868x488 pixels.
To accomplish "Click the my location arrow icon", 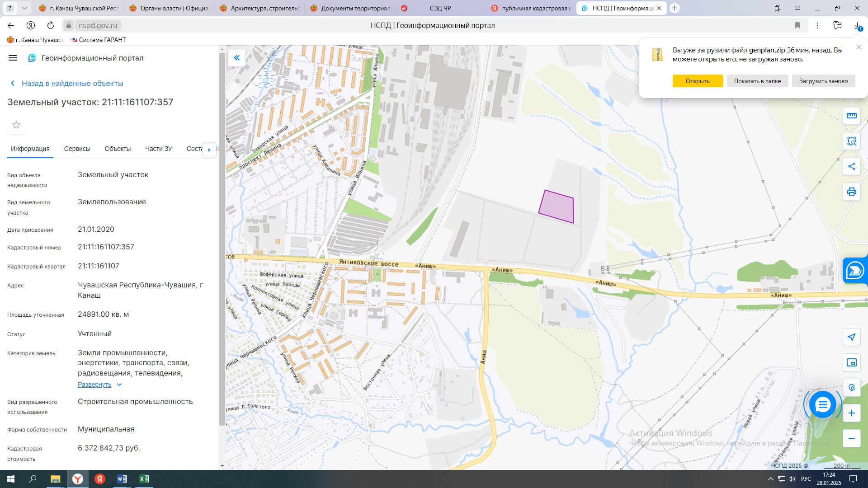I will coord(852,337).
